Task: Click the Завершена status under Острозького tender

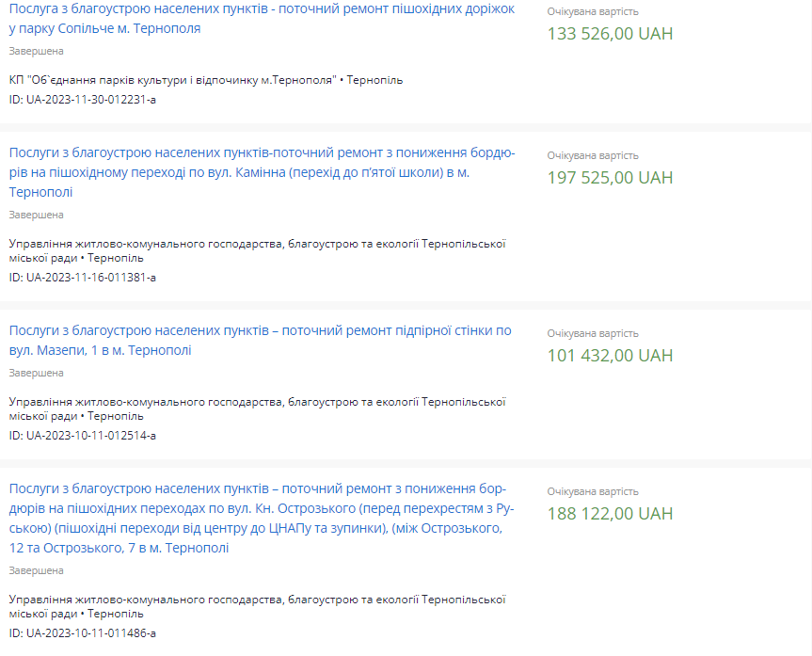Action: (37, 570)
